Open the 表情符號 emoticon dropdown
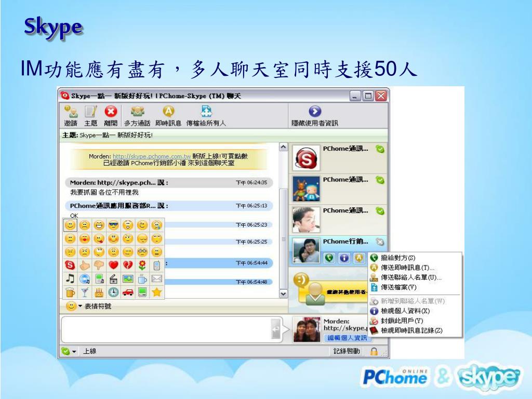The height and width of the screenshot is (399, 532). (88, 307)
